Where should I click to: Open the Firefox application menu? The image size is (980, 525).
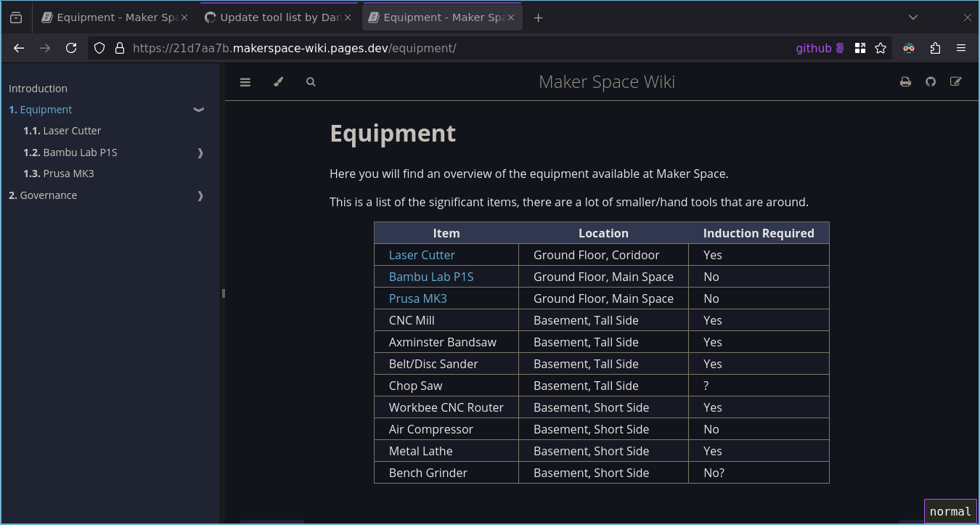[961, 48]
